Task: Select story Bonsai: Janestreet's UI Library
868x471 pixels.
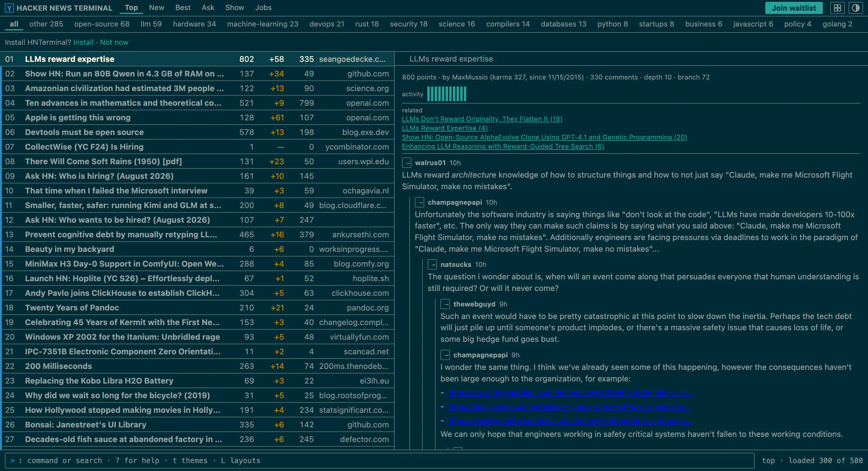Action: [197, 425]
